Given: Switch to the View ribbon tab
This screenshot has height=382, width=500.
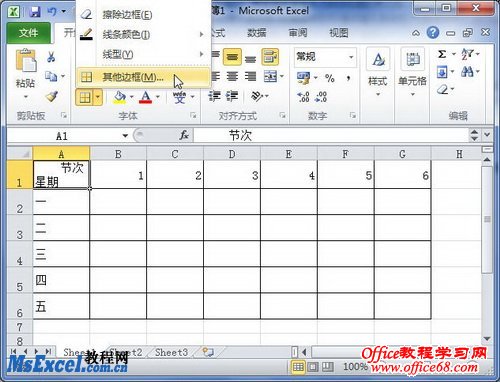Looking at the screenshot, I should [x=339, y=33].
